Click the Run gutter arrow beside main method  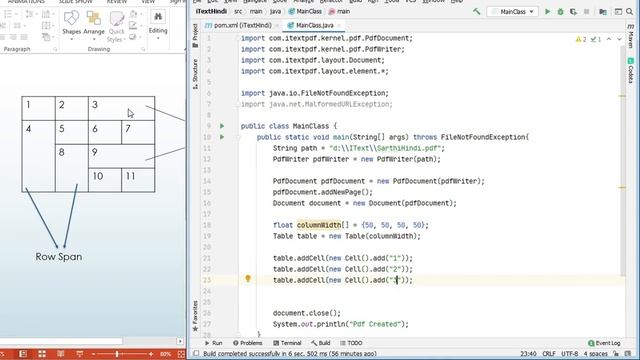tap(222, 137)
